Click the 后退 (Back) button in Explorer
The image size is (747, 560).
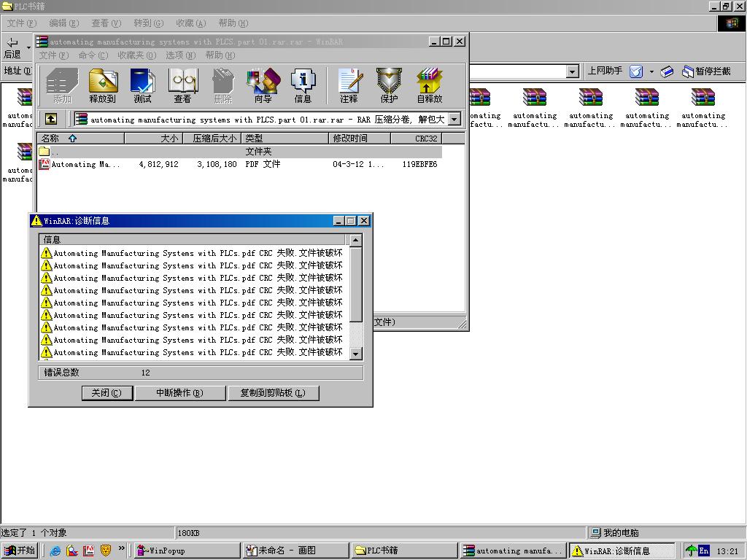12,49
